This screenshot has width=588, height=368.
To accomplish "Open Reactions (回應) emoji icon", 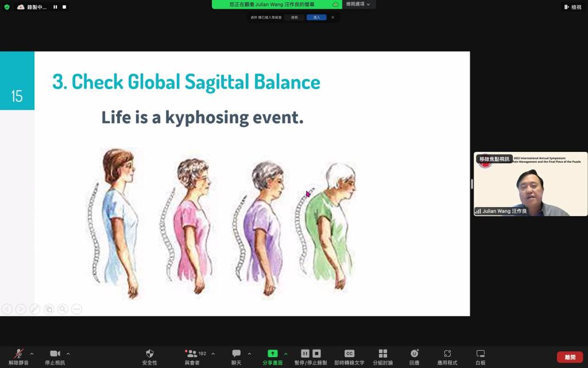I will point(414,354).
